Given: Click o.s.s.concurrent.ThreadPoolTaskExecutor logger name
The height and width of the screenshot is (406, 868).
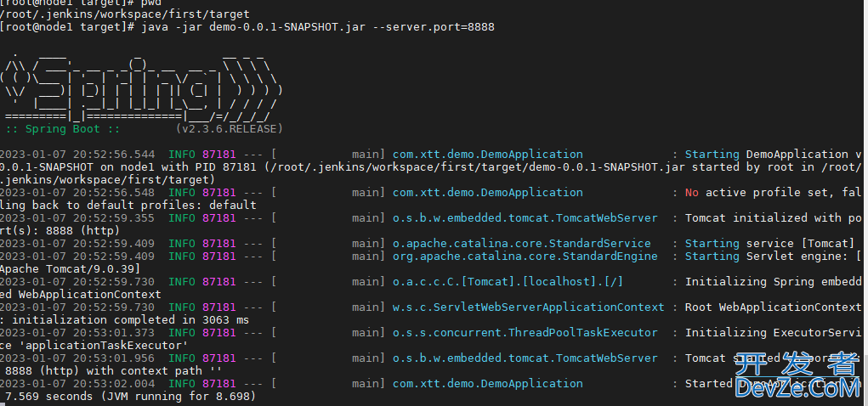Looking at the screenshot, I should [x=525, y=332].
